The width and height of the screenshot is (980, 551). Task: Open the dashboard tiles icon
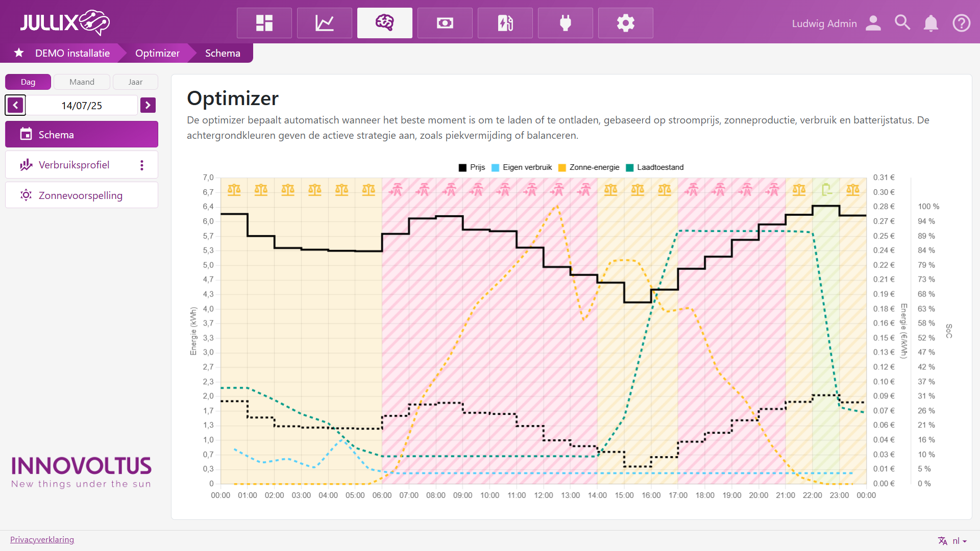(x=264, y=23)
